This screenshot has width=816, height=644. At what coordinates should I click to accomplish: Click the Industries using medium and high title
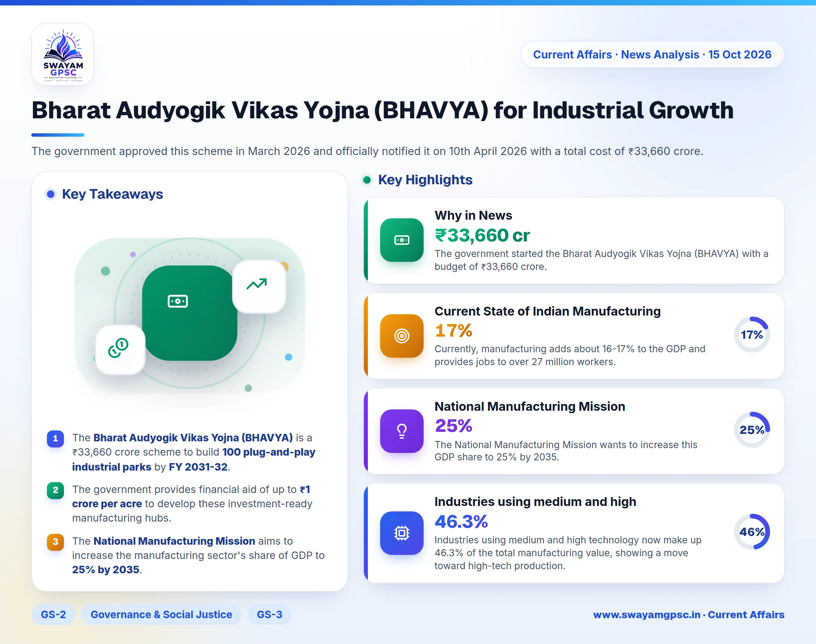(535, 502)
